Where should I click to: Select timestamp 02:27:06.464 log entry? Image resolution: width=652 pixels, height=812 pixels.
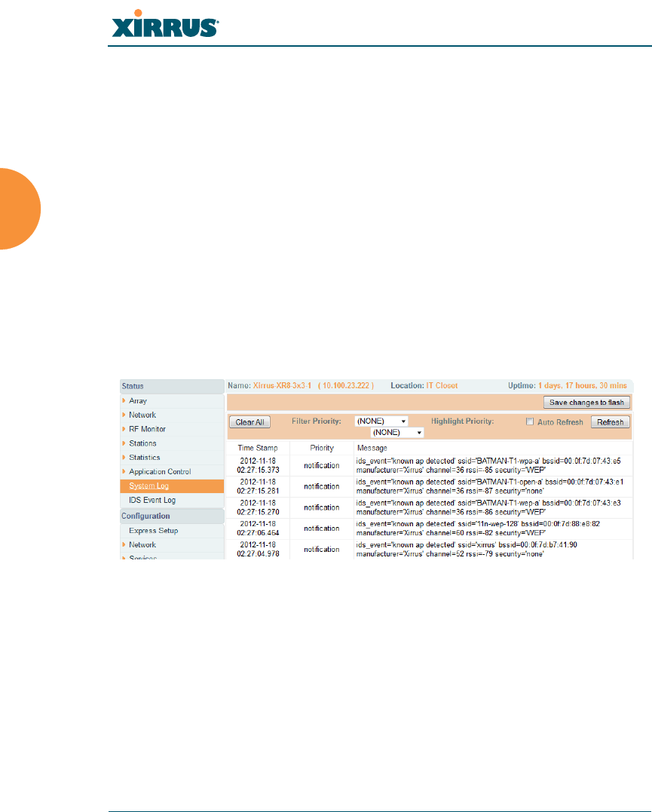258,529
